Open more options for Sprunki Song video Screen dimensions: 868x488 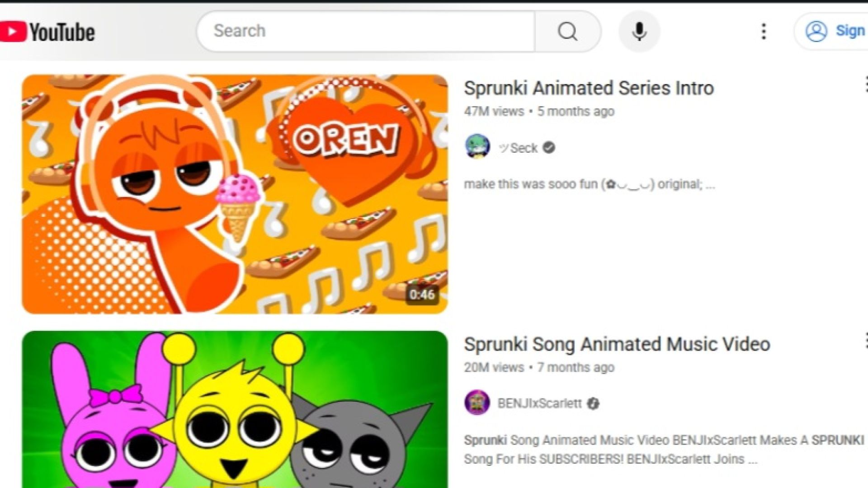865,341
